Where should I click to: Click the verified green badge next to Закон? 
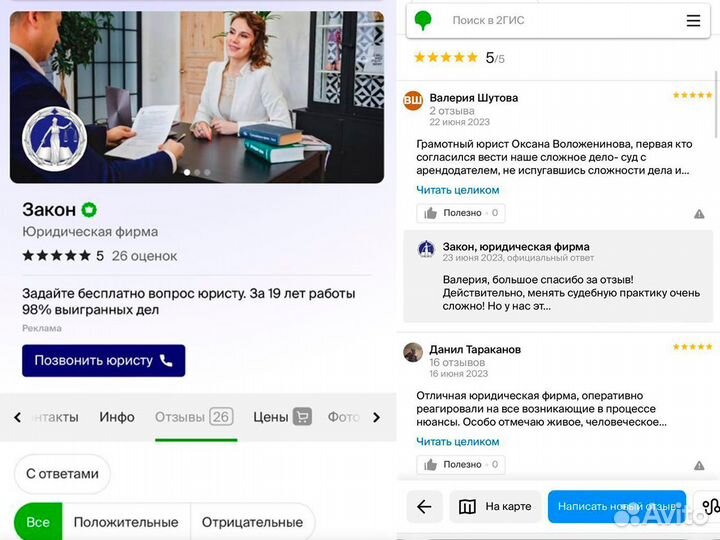click(x=89, y=210)
